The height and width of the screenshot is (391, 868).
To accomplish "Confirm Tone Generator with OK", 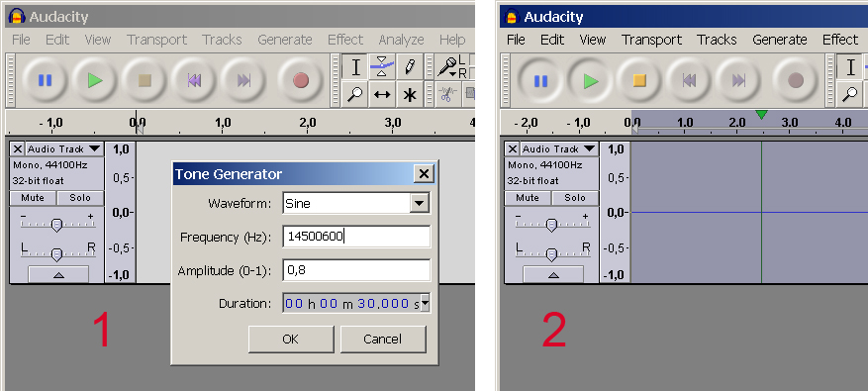I will [291, 339].
